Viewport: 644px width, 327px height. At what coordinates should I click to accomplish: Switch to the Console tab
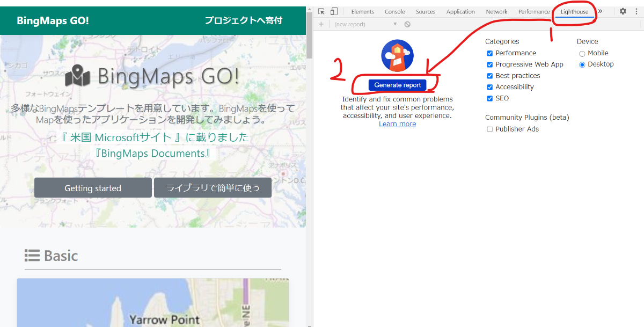click(x=394, y=11)
